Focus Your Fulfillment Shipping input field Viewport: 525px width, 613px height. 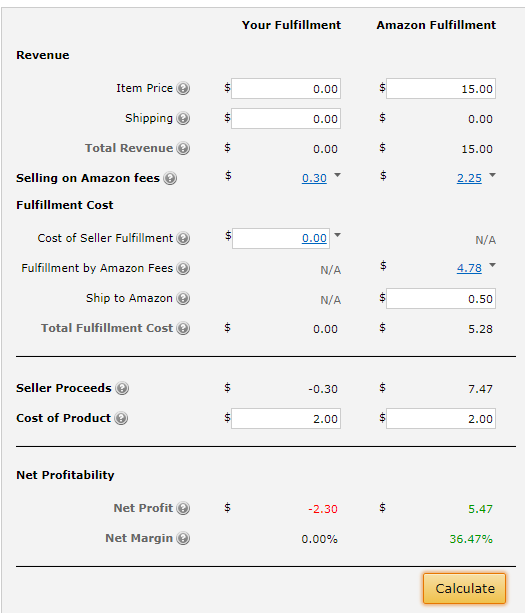(286, 118)
